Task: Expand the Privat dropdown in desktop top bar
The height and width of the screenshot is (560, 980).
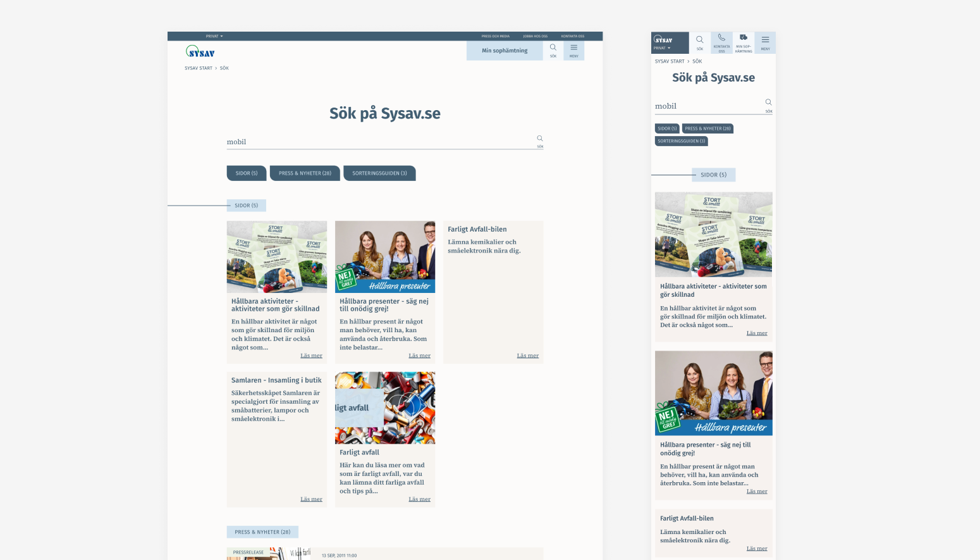Action: 214,36
